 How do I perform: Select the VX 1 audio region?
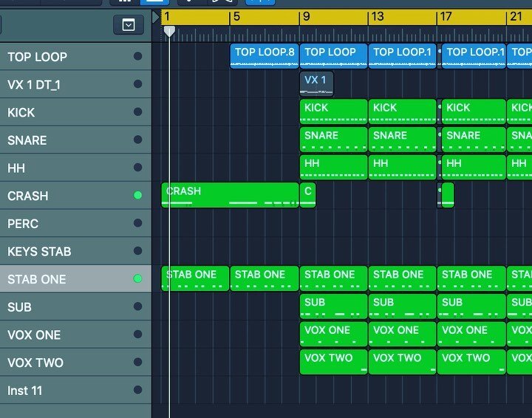[316, 83]
